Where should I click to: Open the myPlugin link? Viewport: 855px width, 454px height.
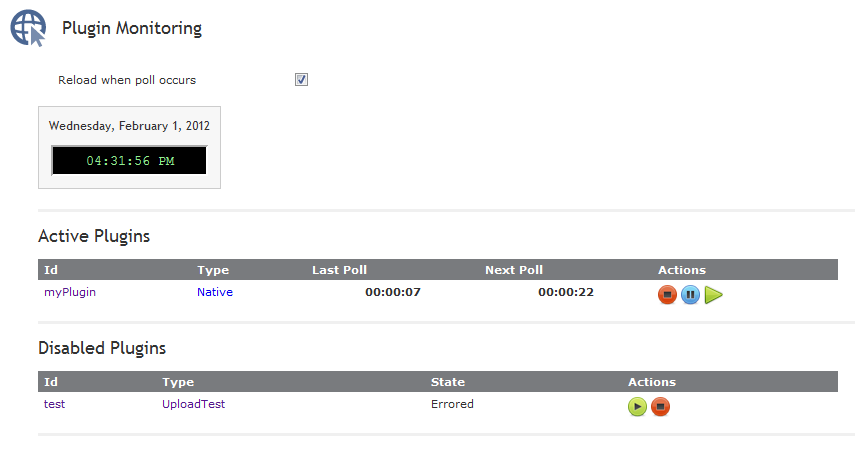tap(70, 292)
